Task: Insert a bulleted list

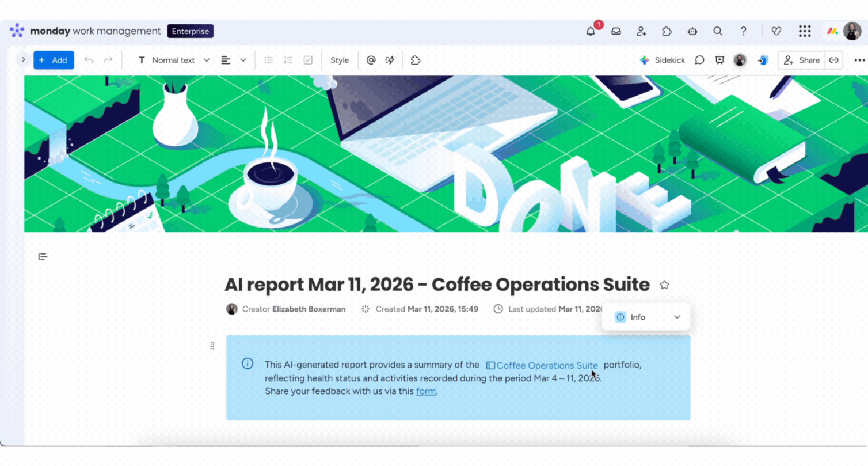Action: [x=268, y=60]
